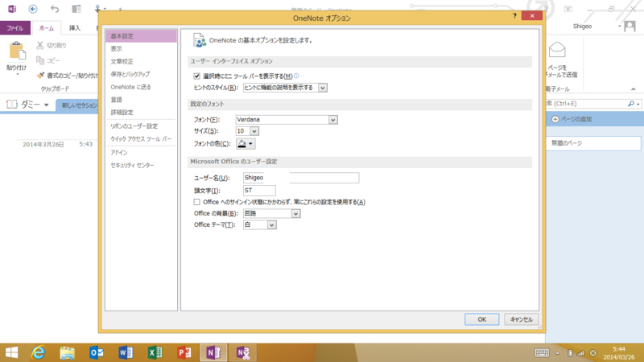The height and width of the screenshot is (362, 644).
Task: Open the Verdana font dropdown
Action: coord(333,120)
